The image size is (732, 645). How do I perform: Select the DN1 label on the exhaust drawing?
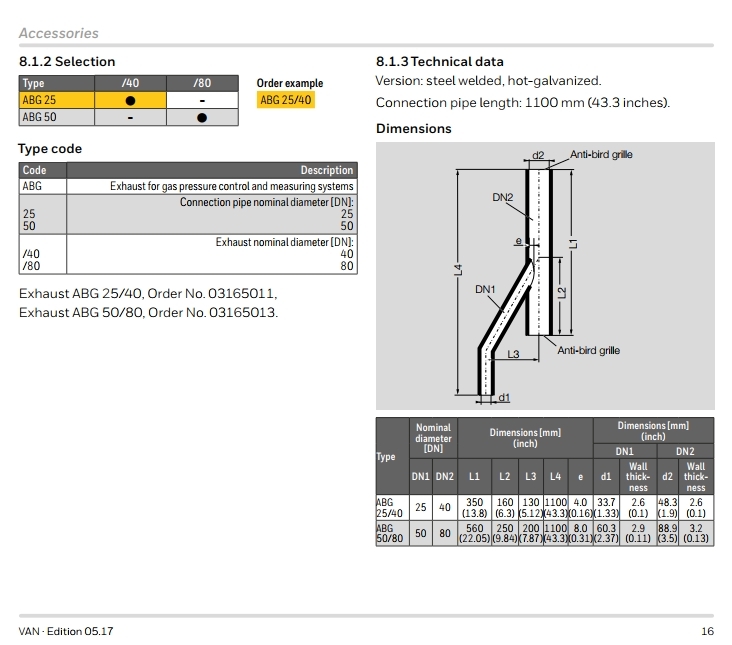click(485, 289)
